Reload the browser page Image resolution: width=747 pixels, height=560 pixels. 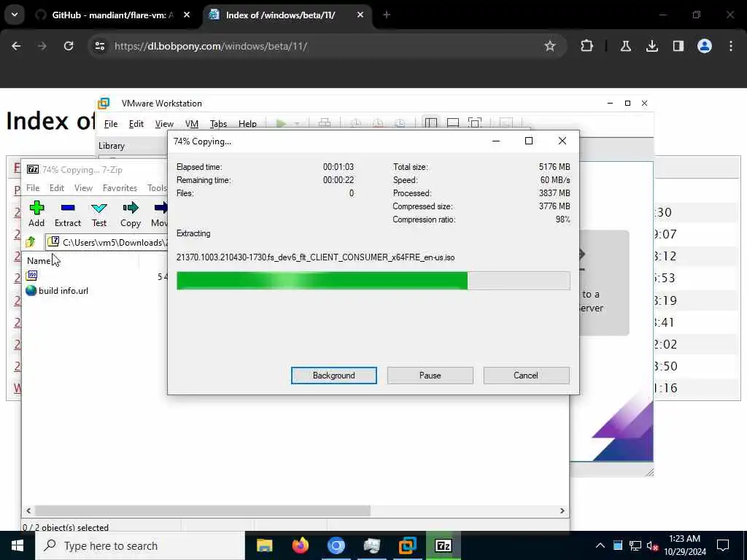[x=69, y=46]
